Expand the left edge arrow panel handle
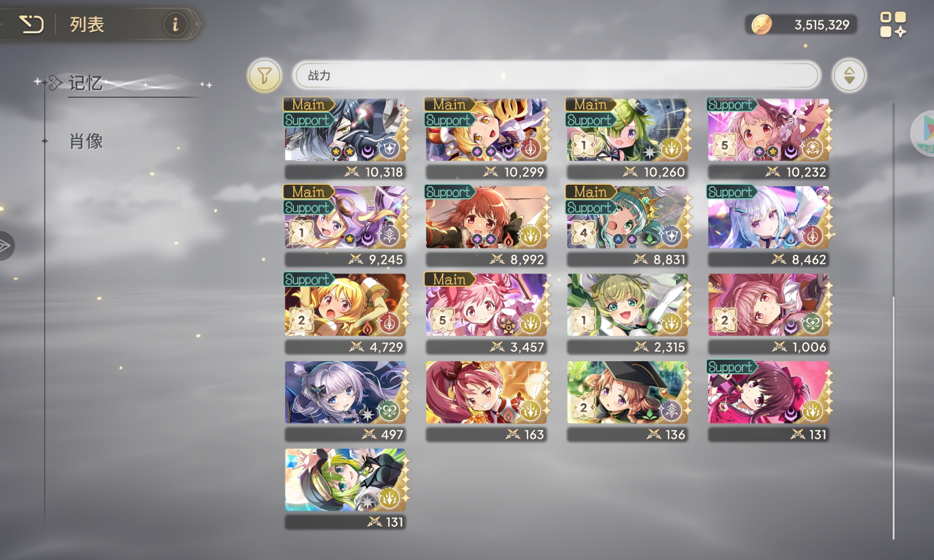This screenshot has height=560, width=934. [x=6, y=245]
